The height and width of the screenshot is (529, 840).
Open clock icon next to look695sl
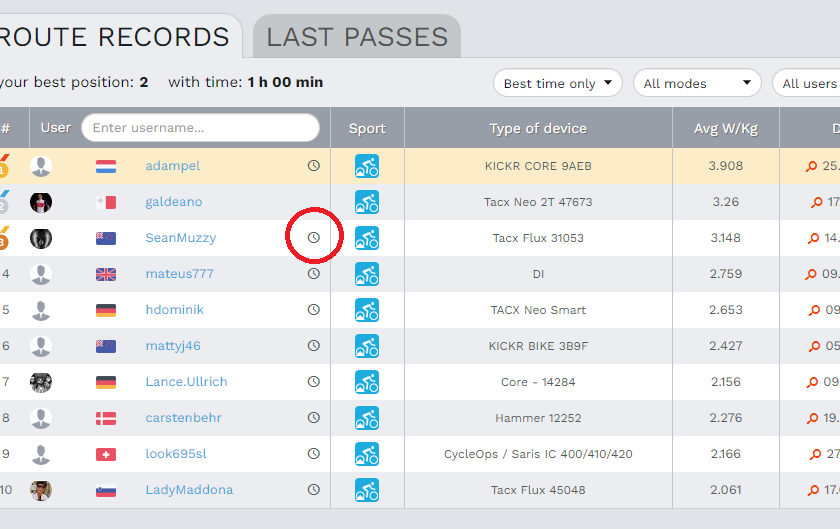[313, 453]
